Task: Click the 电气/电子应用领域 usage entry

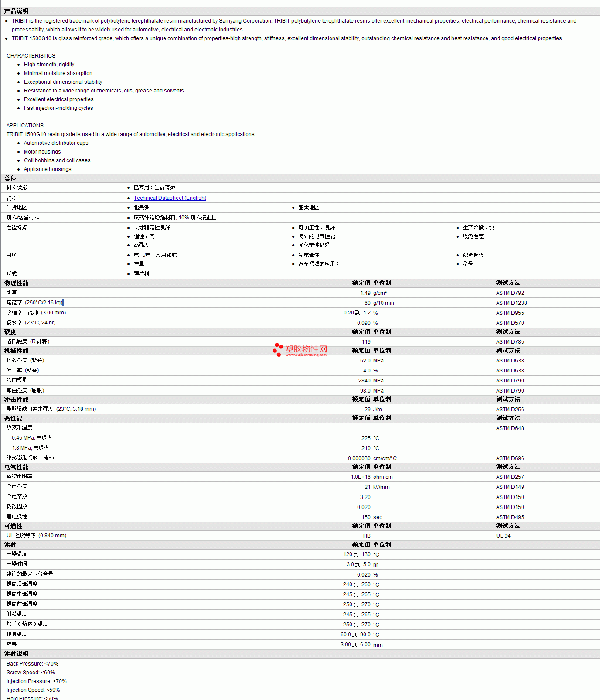Action: [155, 255]
